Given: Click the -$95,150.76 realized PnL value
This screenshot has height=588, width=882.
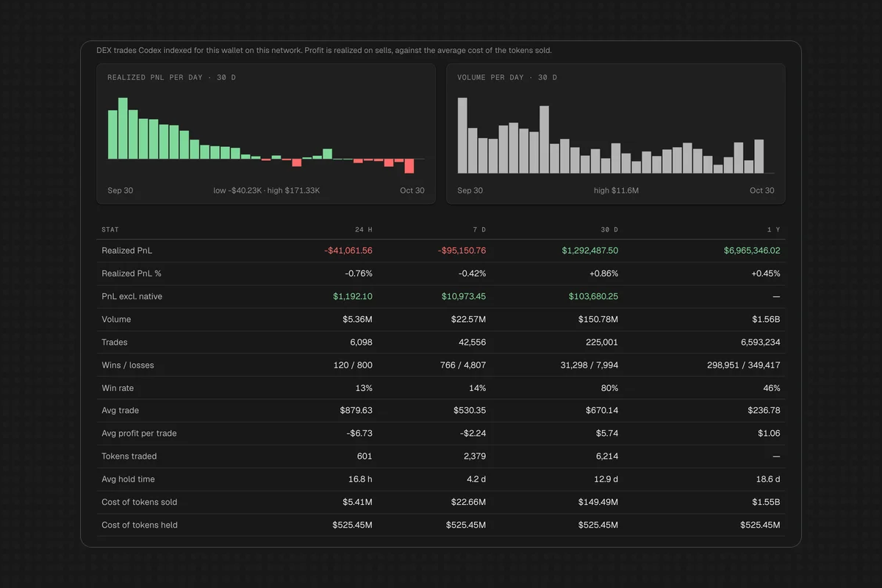Looking at the screenshot, I should pos(462,251).
